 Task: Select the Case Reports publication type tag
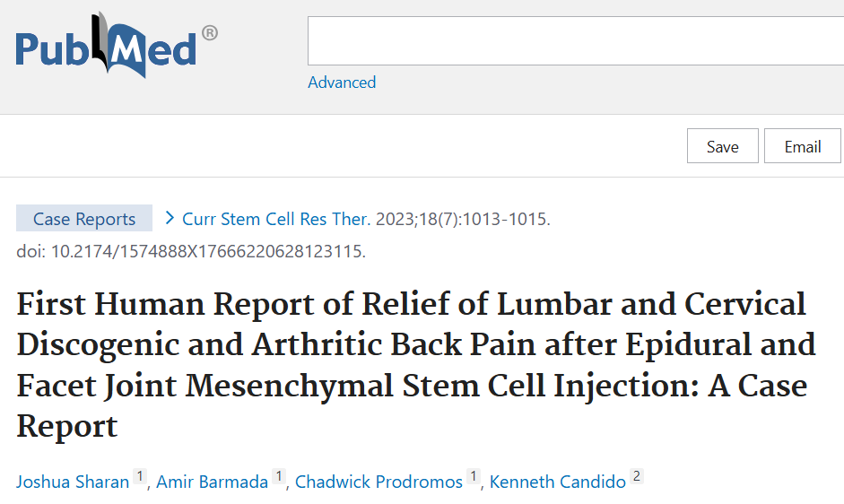(84, 219)
